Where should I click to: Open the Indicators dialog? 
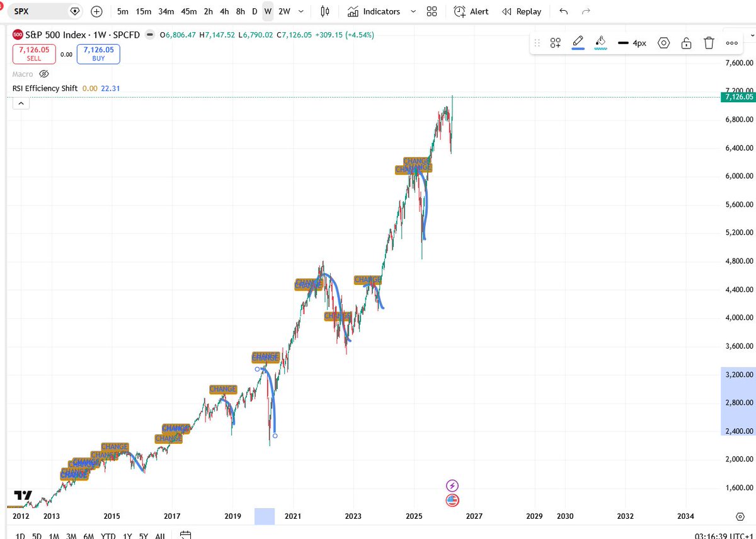[374, 11]
